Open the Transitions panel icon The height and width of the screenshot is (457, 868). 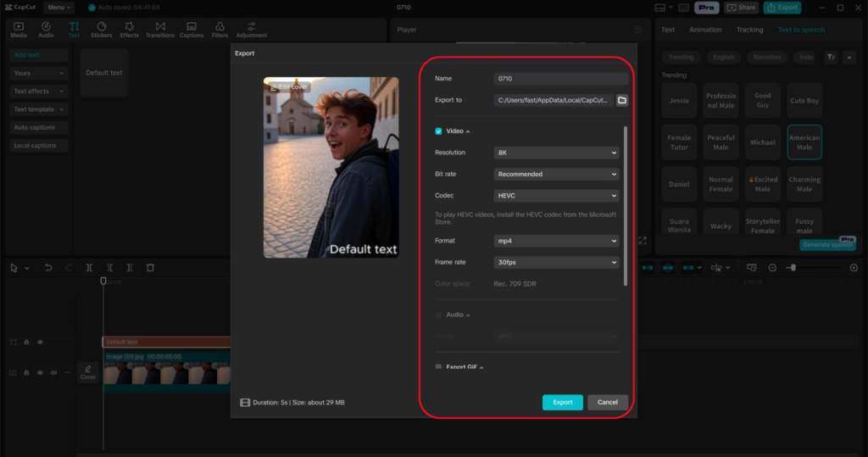[x=160, y=30]
